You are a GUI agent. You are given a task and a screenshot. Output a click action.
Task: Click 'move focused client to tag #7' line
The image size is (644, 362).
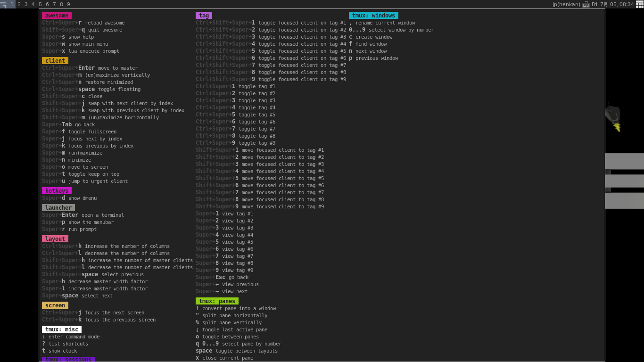pos(260,192)
